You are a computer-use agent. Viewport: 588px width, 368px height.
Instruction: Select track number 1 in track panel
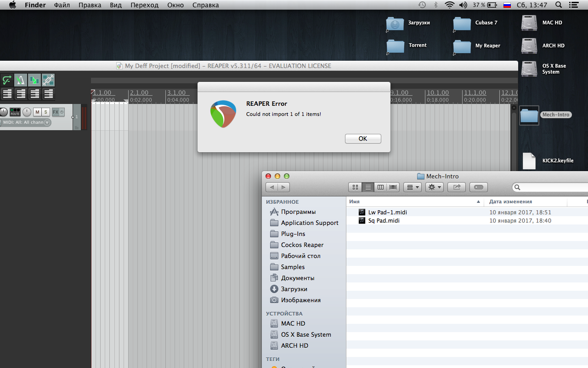point(76,117)
